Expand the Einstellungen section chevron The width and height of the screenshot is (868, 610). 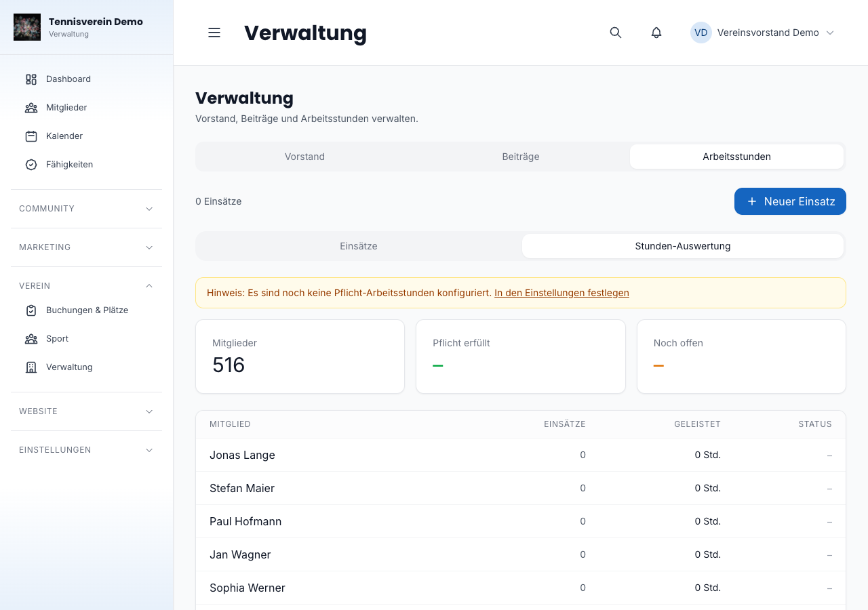(149, 450)
